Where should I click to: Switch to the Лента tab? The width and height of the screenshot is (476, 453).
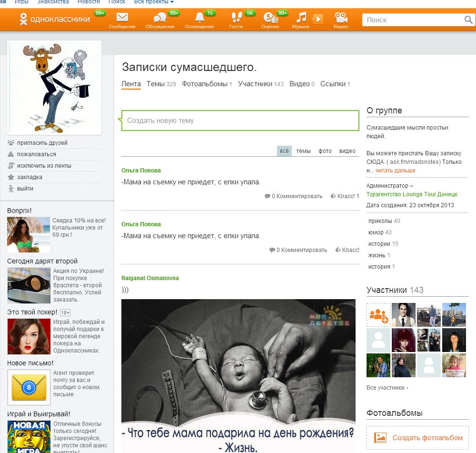click(x=131, y=84)
